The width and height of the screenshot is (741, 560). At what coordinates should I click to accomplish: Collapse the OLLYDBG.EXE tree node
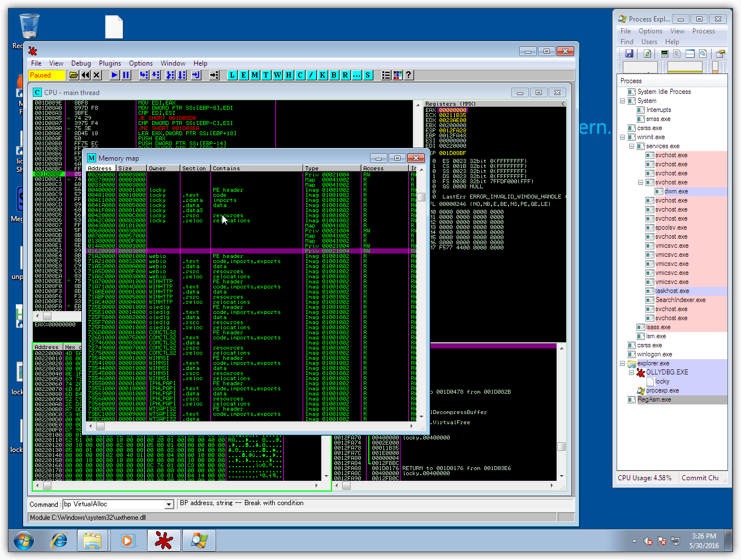[x=632, y=372]
